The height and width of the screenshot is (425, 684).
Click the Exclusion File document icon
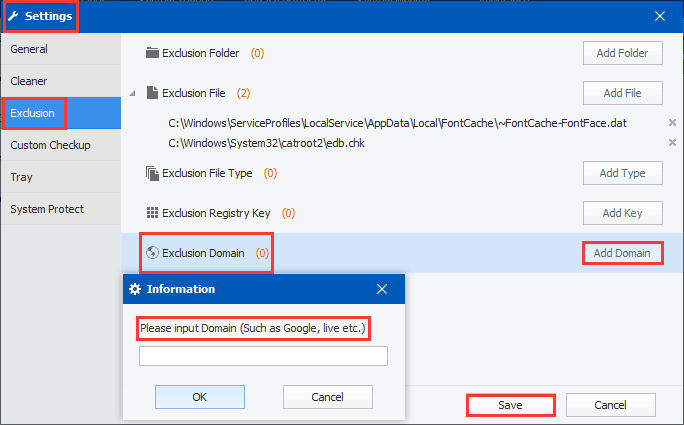point(153,93)
